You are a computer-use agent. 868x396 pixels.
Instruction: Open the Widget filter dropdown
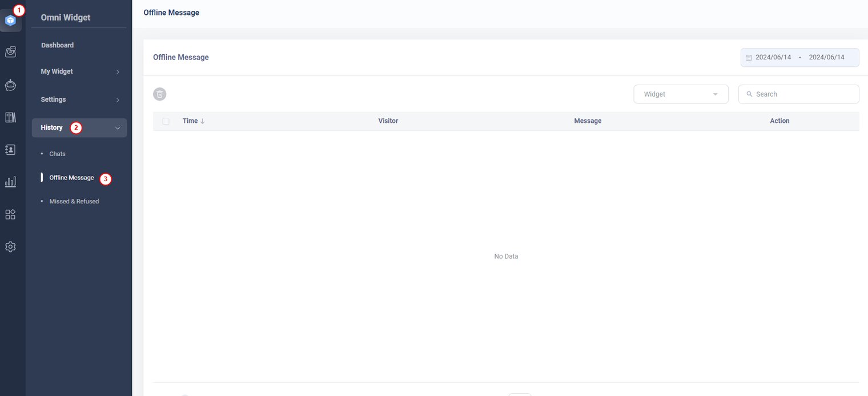681,94
